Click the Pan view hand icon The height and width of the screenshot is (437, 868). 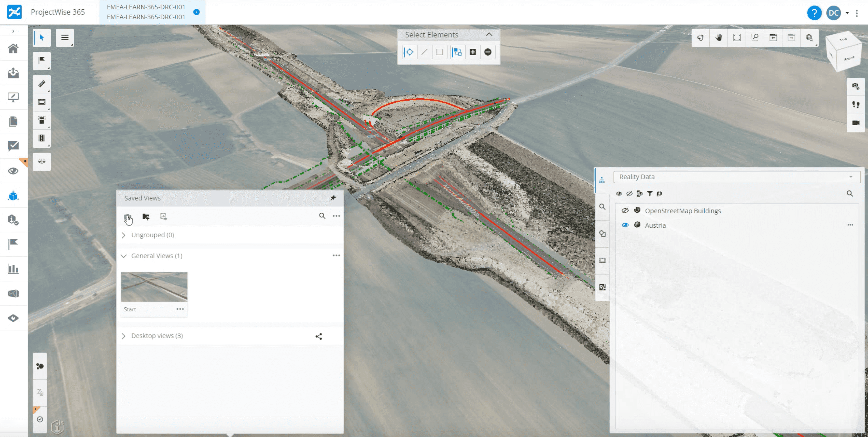pos(718,37)
